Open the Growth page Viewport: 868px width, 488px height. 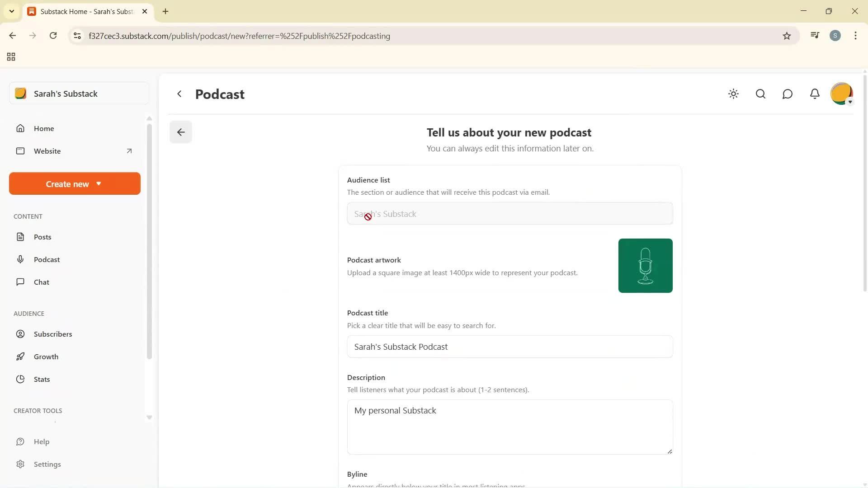click(46, 357)
